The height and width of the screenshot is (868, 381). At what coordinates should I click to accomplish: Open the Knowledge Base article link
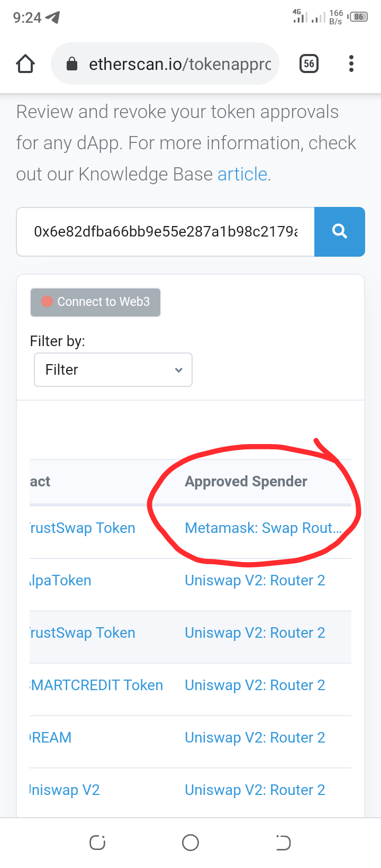[242, 174]
